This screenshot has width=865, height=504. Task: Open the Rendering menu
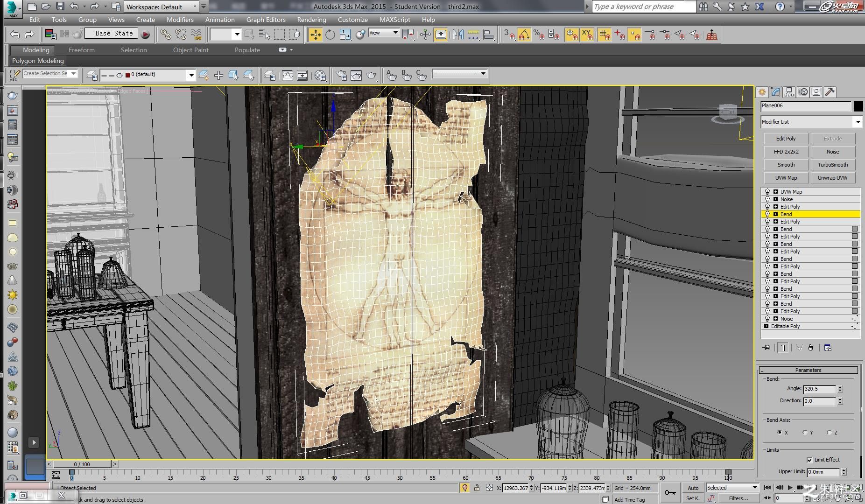[x=311, y=20]
